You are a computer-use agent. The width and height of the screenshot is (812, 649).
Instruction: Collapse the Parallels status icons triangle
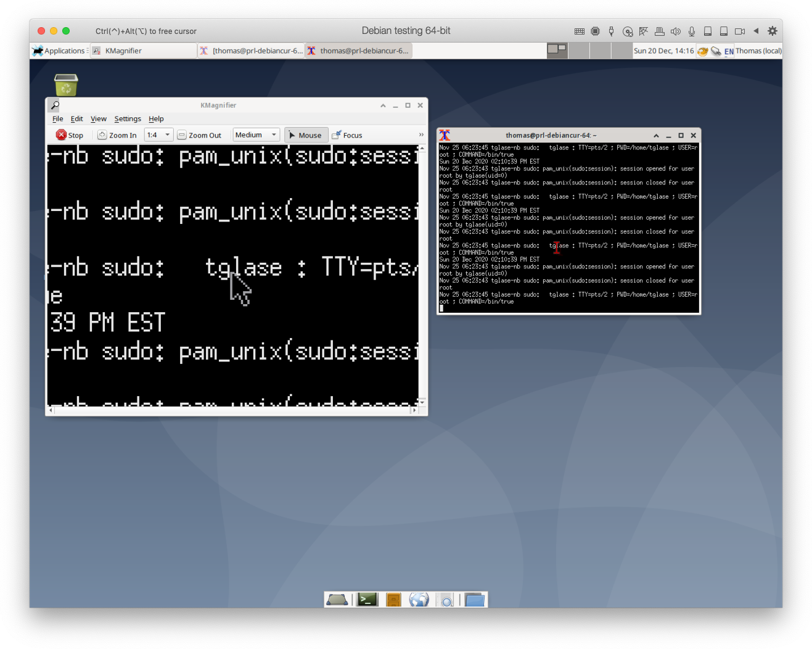click(x=756, y=31)
